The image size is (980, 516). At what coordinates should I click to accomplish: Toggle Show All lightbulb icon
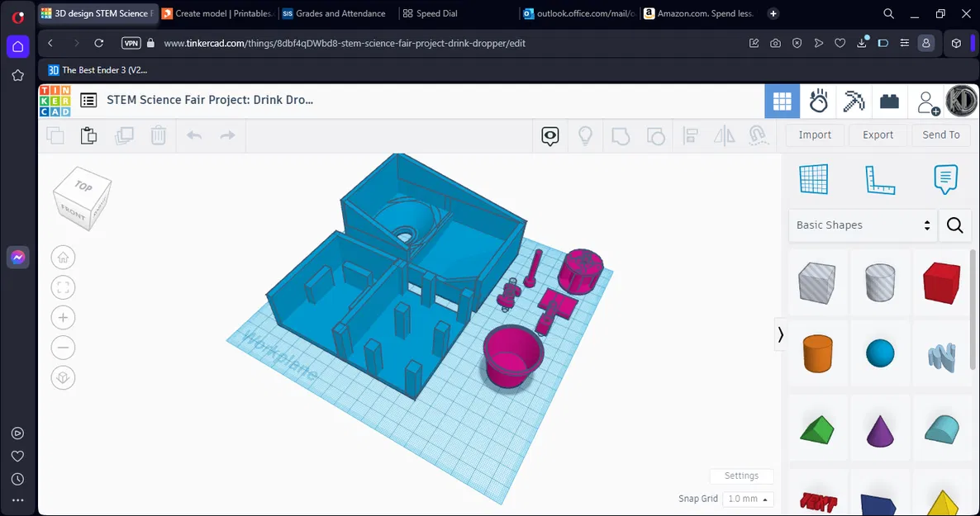pyautogui.click(x=585, y=135)
